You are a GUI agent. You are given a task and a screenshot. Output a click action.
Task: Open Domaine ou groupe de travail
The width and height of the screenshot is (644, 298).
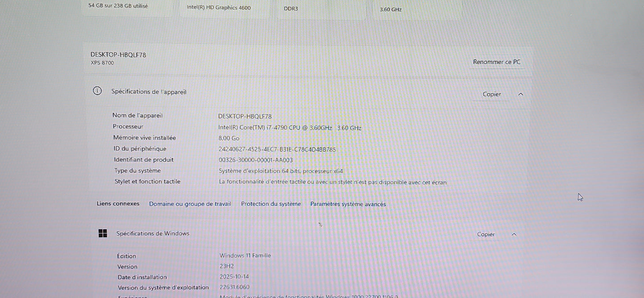(x=190, y=204)
